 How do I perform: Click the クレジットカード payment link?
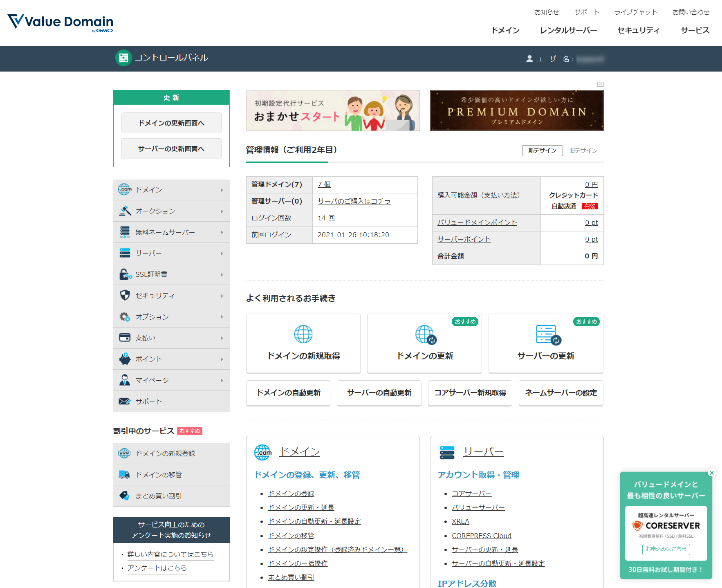click(573, 195)
